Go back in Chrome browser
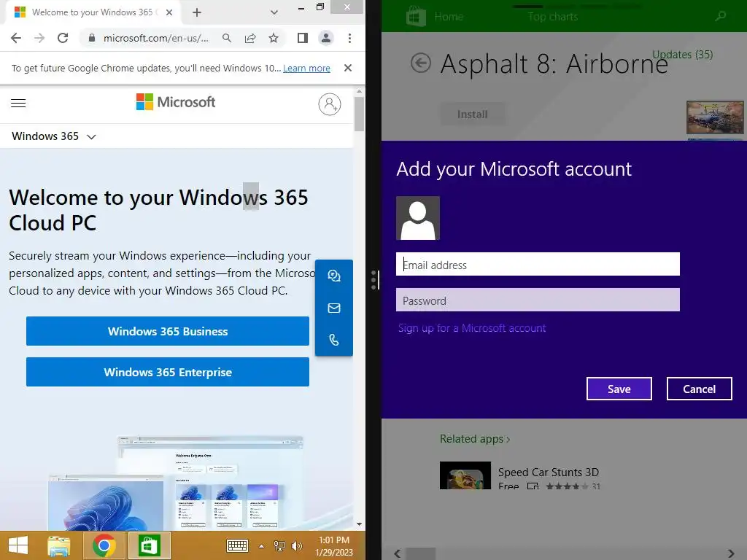The image size is (747, 560). click(x=16, y=38)
